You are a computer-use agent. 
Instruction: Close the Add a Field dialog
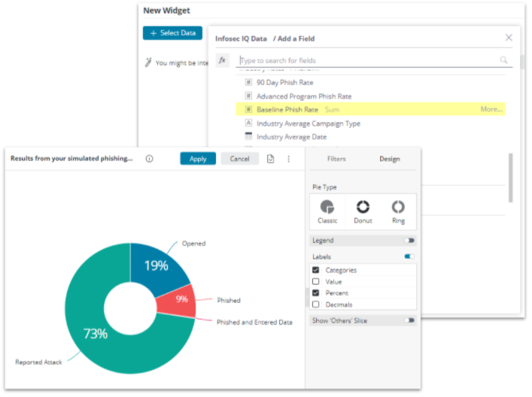[x=509, y=38]
